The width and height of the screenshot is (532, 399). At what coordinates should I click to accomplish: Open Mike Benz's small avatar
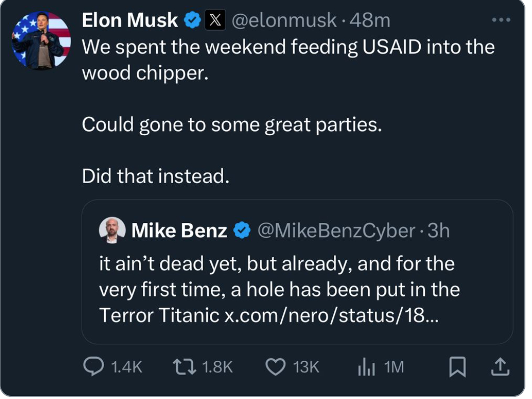[x=112, y=231]
